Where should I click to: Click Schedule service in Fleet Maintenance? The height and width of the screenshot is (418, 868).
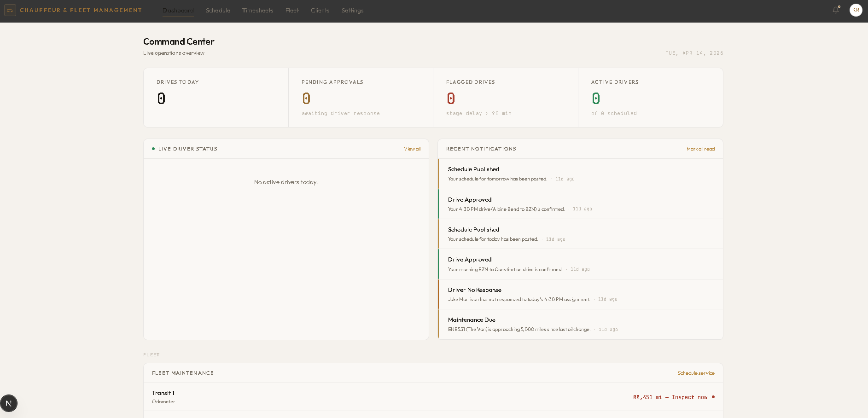tap(696, 373)
